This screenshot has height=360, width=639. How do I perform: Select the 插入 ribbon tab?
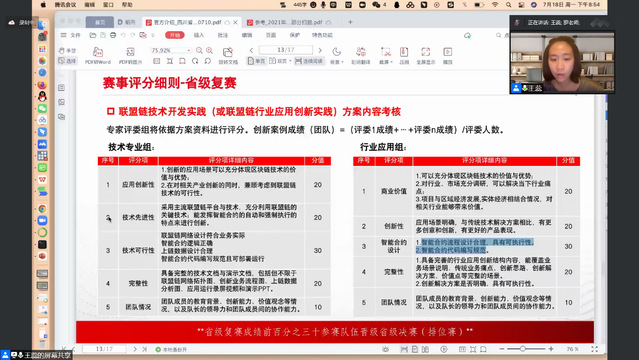pos(199,35)
